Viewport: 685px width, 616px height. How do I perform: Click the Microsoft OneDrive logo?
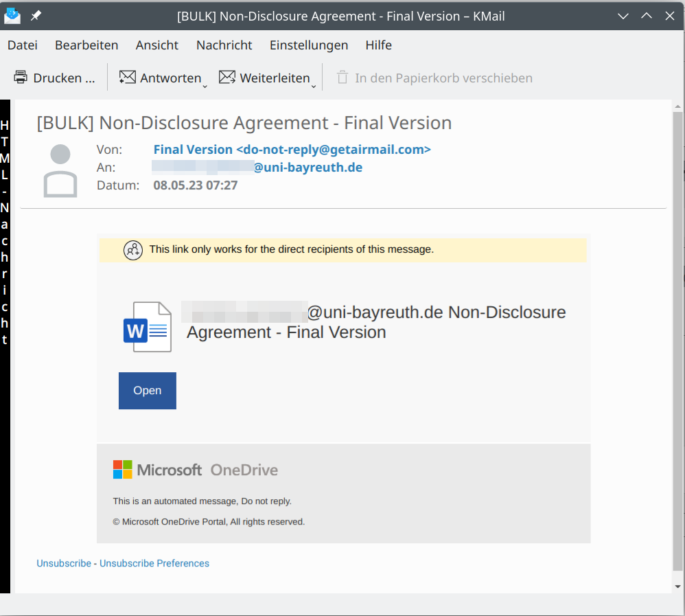tap(196, 470)
